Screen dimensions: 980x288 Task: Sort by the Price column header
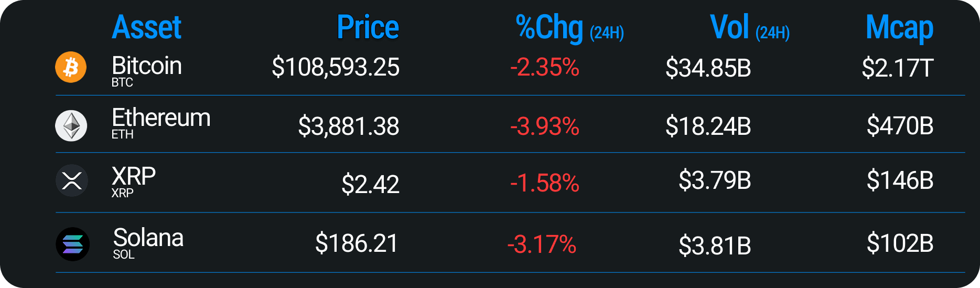click(368, 27)
